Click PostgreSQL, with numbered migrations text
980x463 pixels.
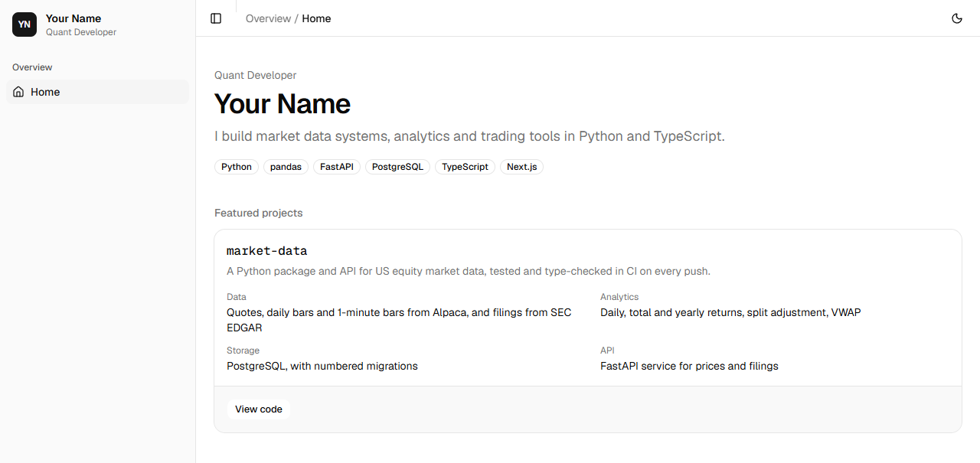pos(322,366)
